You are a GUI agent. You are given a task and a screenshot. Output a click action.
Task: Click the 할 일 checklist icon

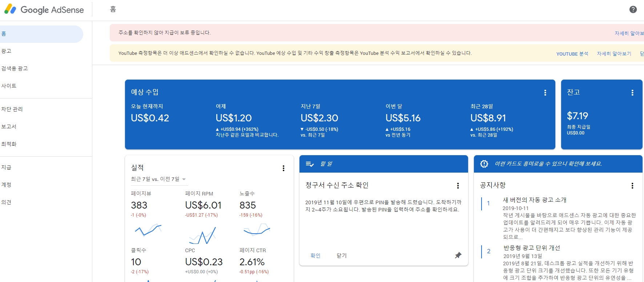tap(310, 164)
